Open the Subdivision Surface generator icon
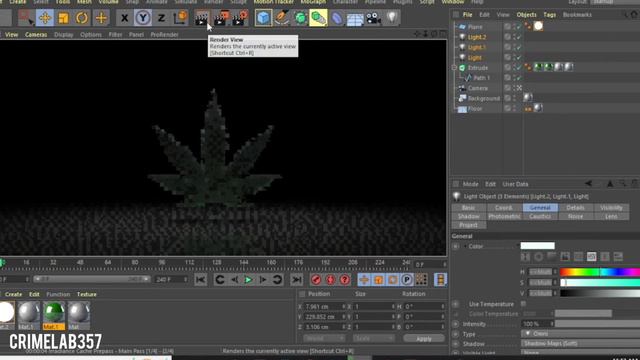The image size is (640, 360). click(x=300, y=18)
